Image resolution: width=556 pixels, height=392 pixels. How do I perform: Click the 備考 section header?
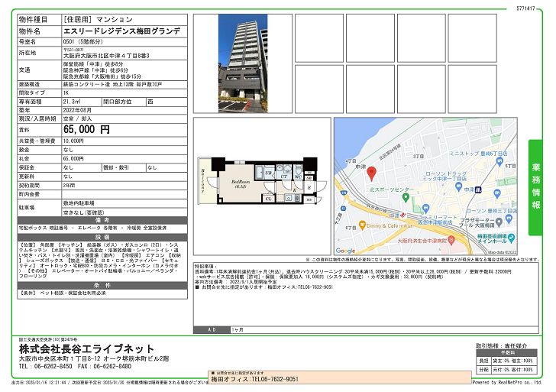point(102,220)
